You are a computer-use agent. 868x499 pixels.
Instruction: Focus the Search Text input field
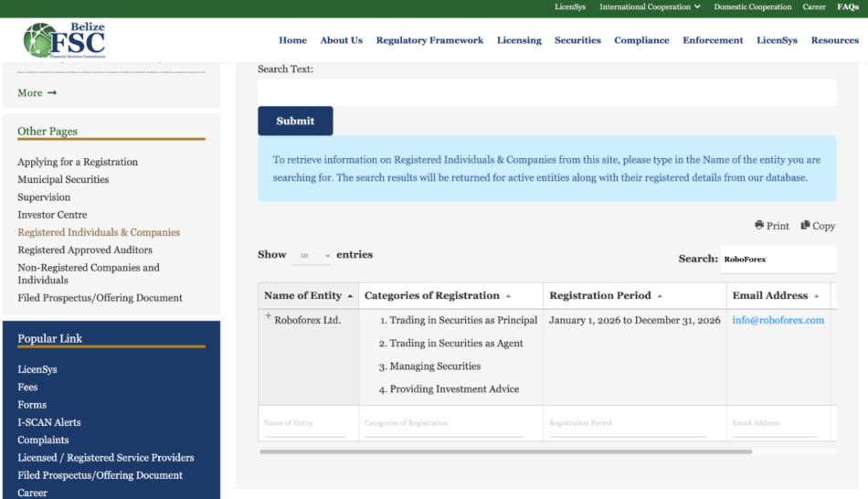click(x=547, y=92)
